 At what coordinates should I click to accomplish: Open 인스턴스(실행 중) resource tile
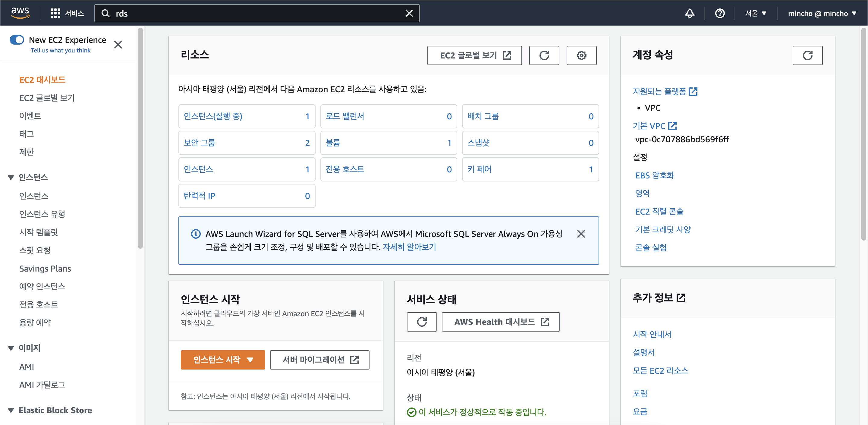pyautogui.click(x=247, y=116)
